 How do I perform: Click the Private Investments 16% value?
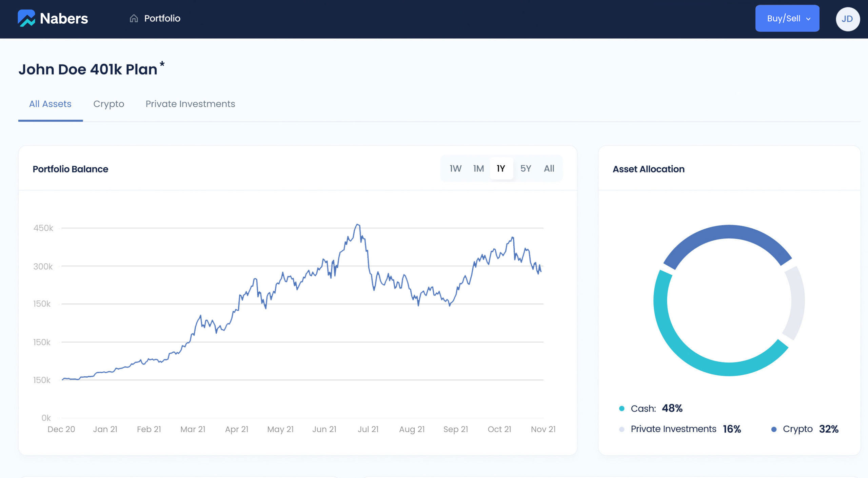tap(732, 429)
